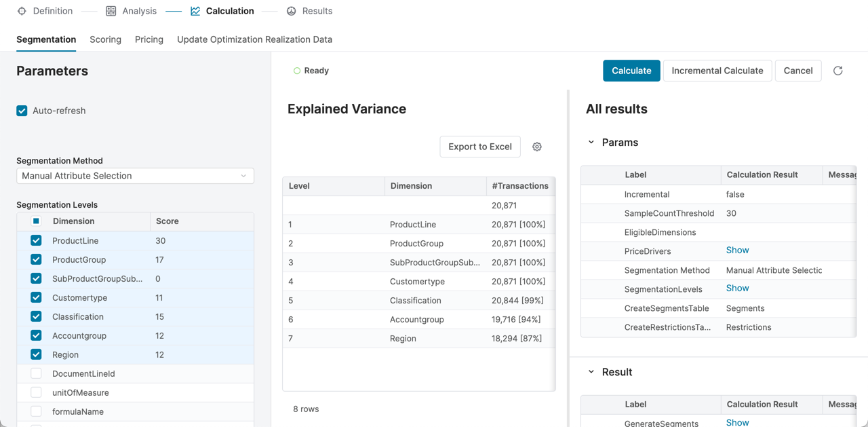868x427 pixels.
Task: Show the PriceDrivers calculation result
Action: pyautogui.click(x=737, y=250)
